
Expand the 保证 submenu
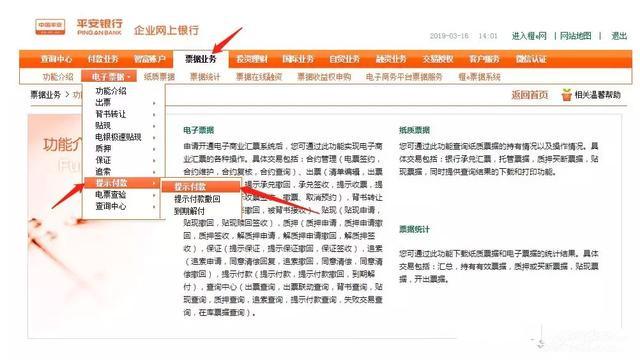point(124,160)
